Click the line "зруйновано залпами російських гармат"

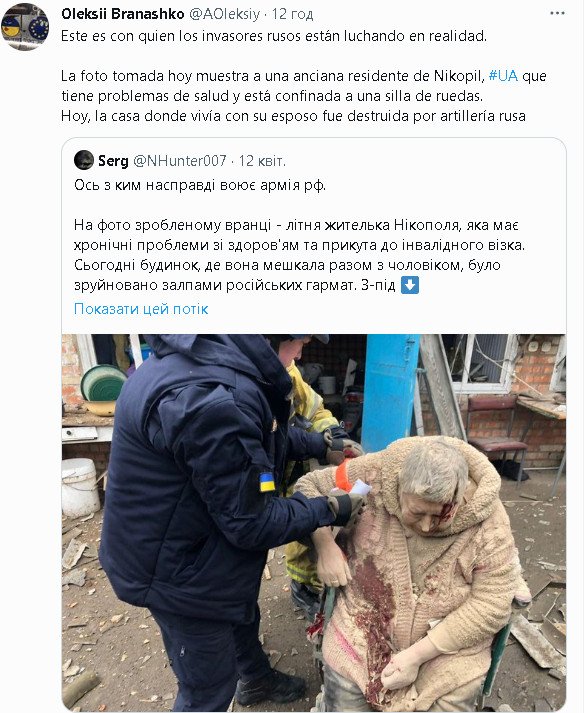click(246, 286)
